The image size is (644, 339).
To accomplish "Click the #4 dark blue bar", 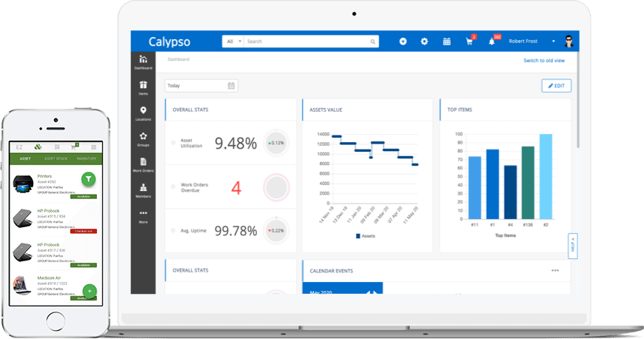I will (510, 192).
